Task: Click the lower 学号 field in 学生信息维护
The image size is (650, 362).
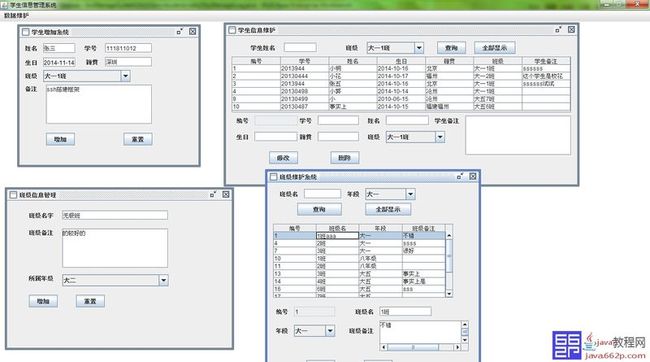Action: tap(338, 121)
